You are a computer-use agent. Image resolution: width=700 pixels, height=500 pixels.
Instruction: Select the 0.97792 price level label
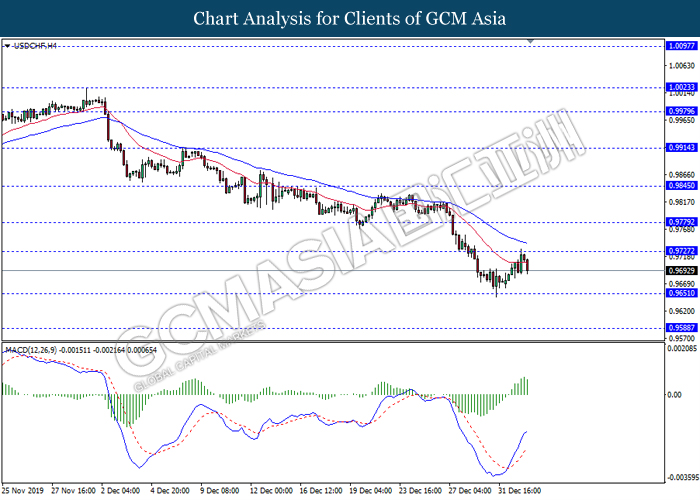coord(681,222)
